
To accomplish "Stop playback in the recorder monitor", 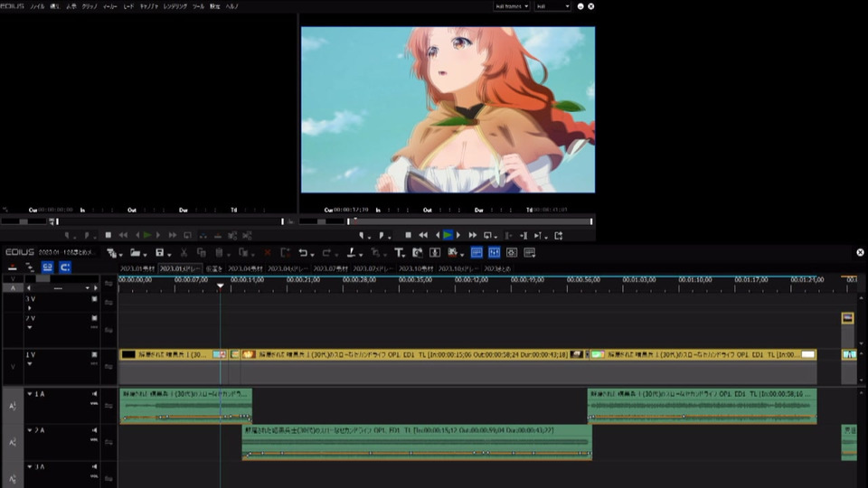I will click(409, 236).
